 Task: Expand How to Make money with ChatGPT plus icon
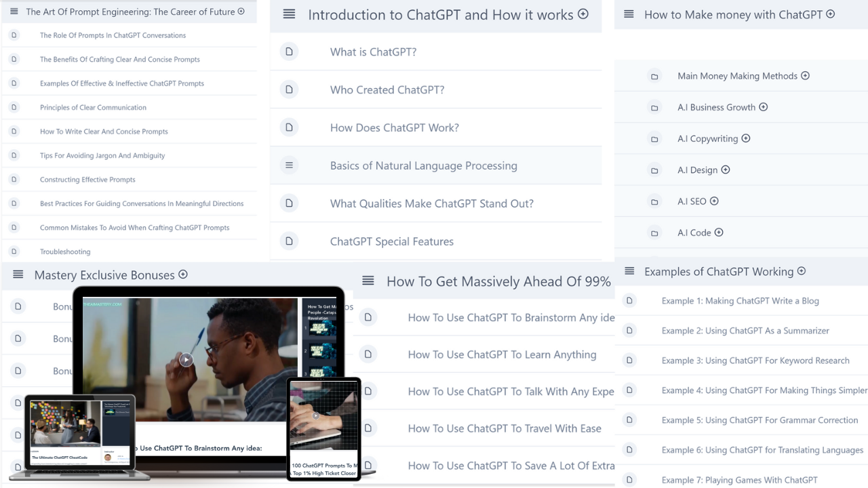pos(831,14)
